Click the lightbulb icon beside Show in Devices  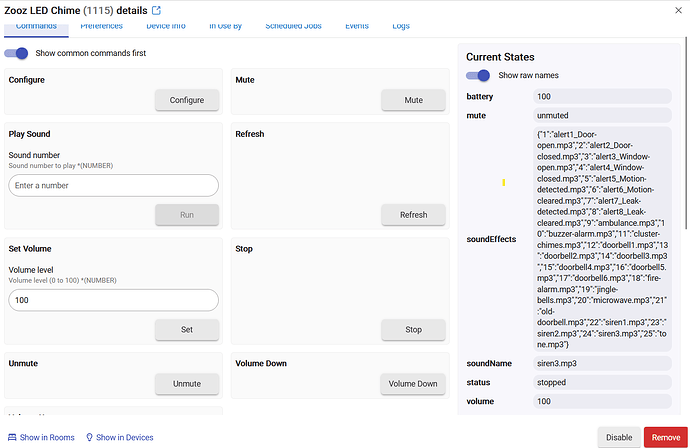89,437
